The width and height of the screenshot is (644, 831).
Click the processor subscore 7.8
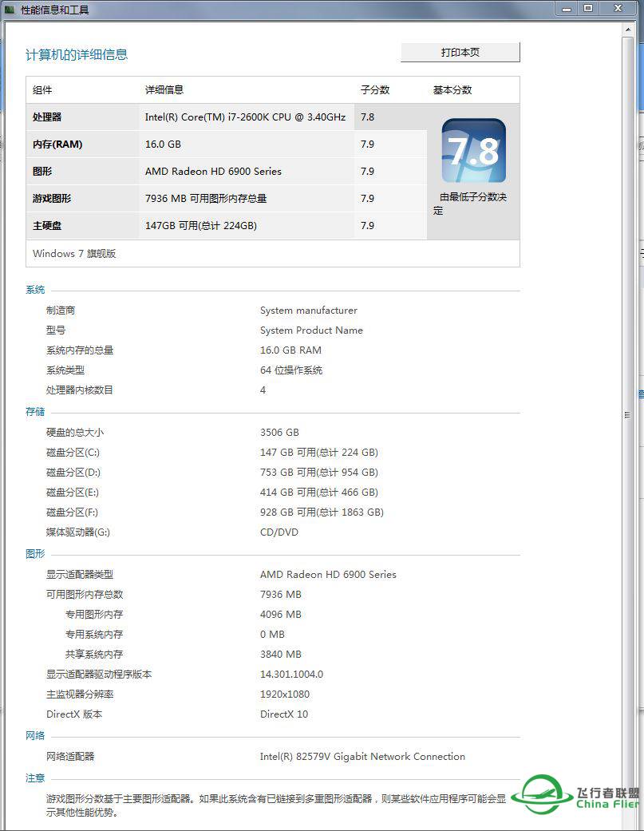click(x=368, y=117)
